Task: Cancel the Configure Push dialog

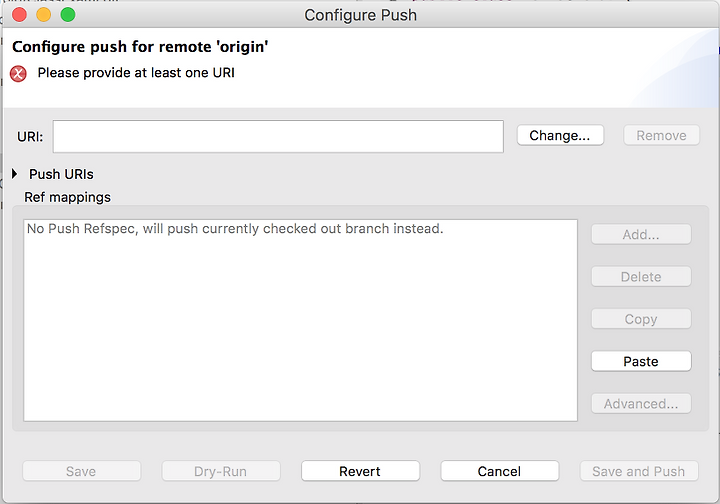Action: [x=500, y=471]
